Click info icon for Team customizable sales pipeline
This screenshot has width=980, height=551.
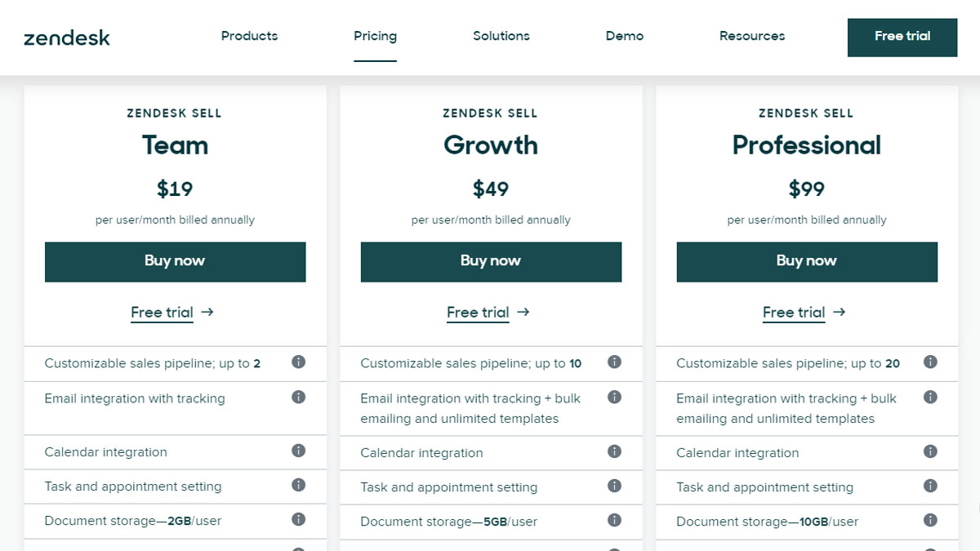[x=299, y=362]
